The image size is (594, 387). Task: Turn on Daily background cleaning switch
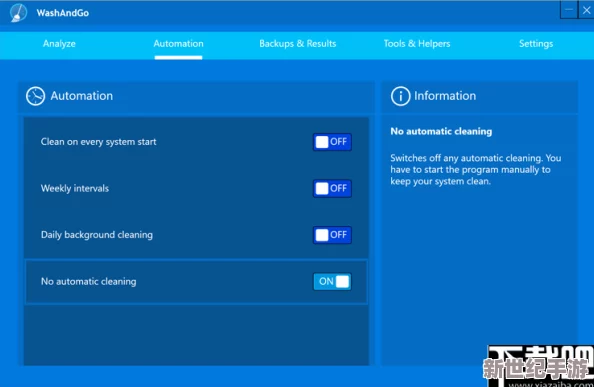point(332,235)
